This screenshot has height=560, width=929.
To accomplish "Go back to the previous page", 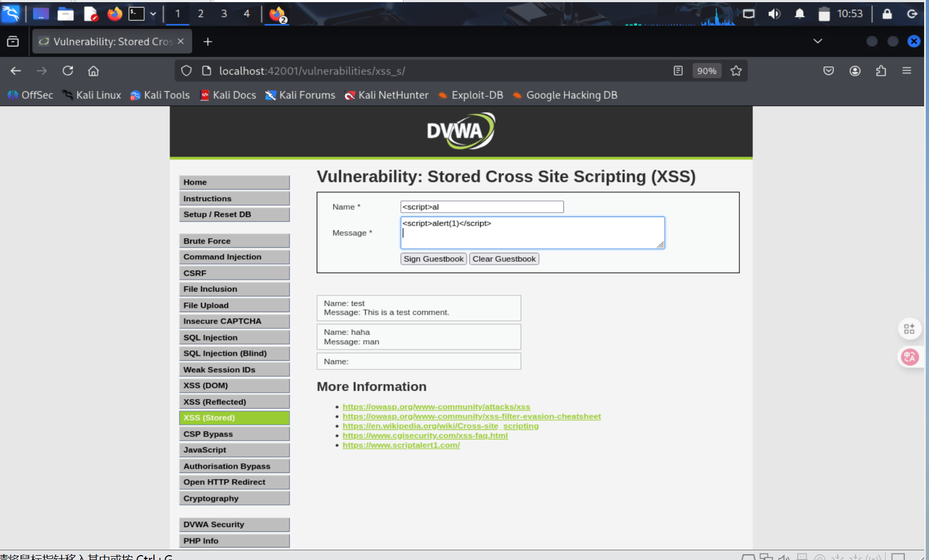I will [16, 71].
